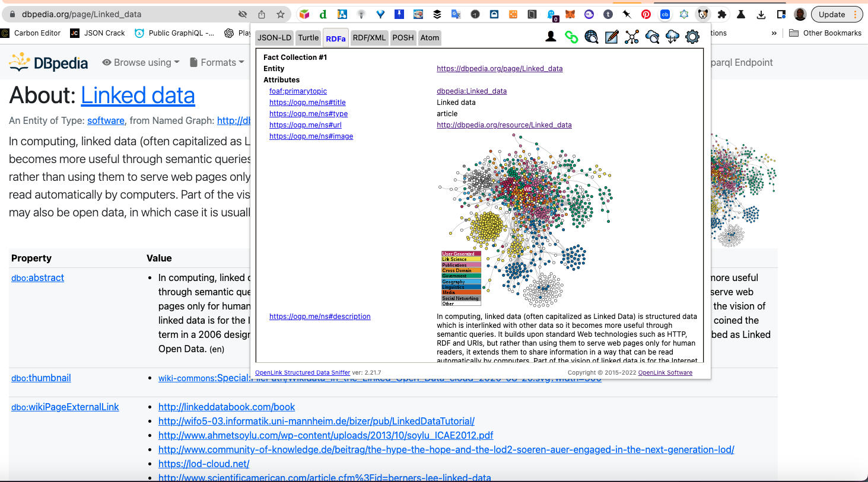Bookmark this page with the star icon
This screenshot has height=482, width=868.
click(281, 14)
